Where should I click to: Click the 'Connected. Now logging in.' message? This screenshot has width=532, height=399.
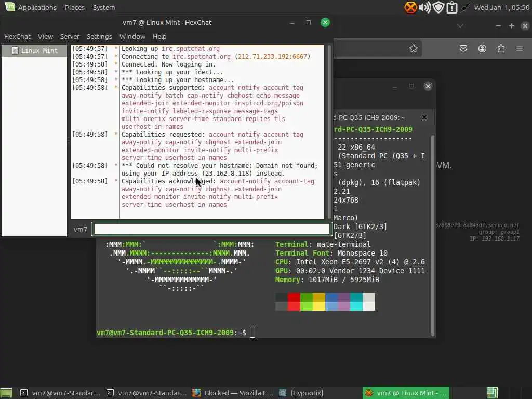[168, 64]
